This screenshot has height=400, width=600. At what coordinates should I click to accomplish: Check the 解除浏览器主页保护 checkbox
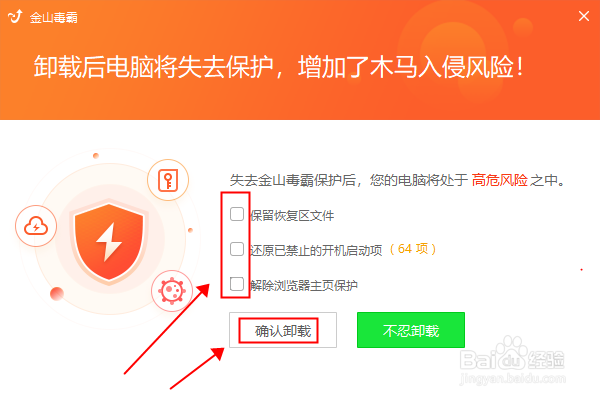click(x=237, y=284)
